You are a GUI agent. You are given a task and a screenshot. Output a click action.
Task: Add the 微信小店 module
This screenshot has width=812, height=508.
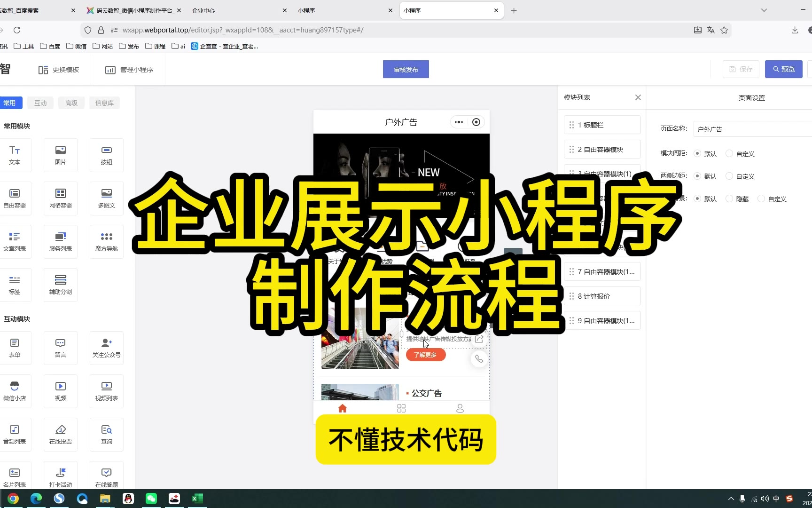[x=15, y=391]
